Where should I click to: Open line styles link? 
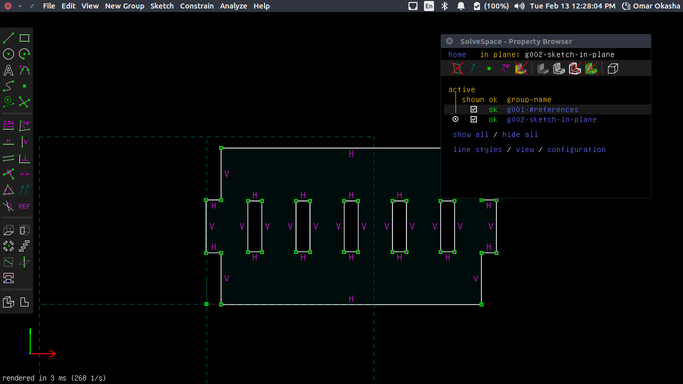coord(477,149)
